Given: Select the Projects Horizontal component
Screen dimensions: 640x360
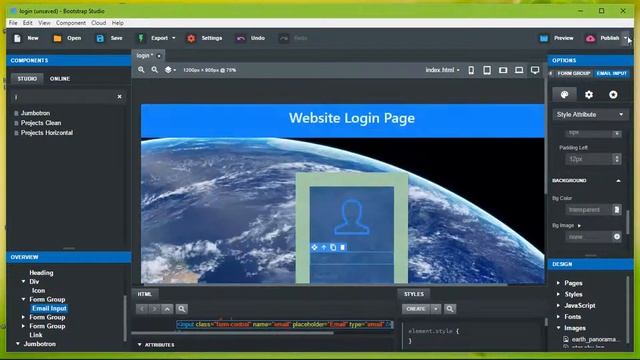Looking at the screenshot, I should tap(47, 133).
